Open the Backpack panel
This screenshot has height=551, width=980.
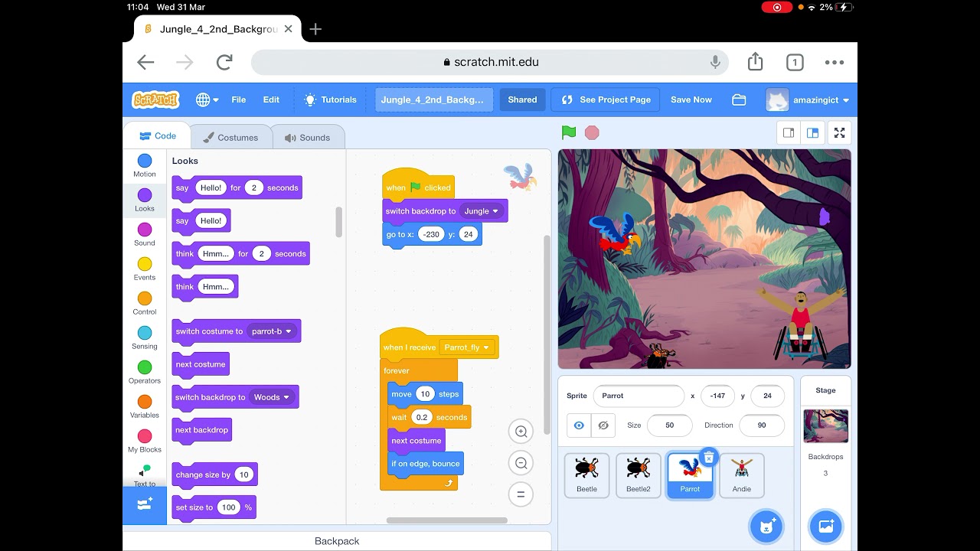[337, 541]
